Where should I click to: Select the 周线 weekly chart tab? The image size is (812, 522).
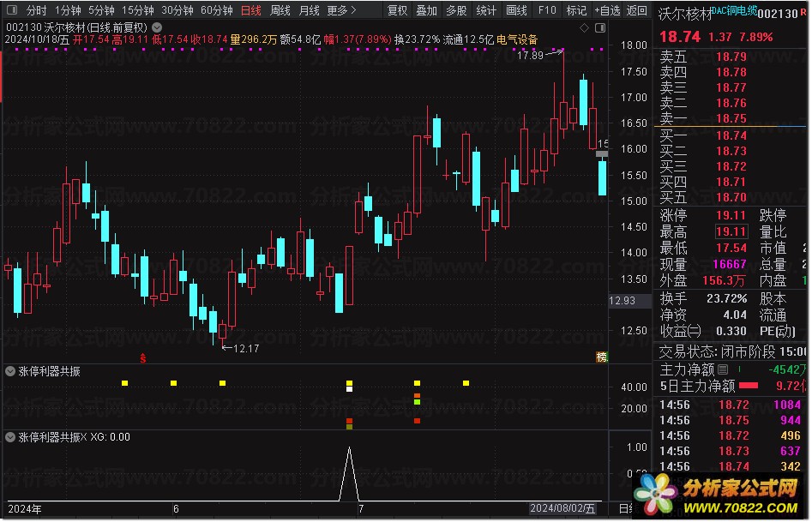click(280, 9)
